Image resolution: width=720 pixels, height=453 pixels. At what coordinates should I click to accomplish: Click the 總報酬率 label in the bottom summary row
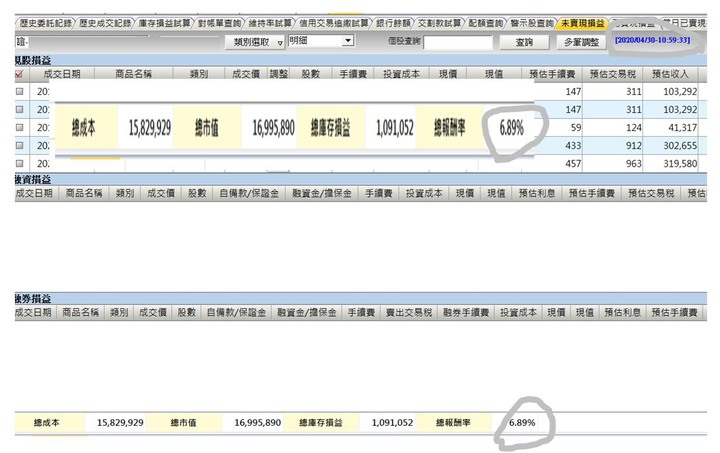click(x=453, y=422)
